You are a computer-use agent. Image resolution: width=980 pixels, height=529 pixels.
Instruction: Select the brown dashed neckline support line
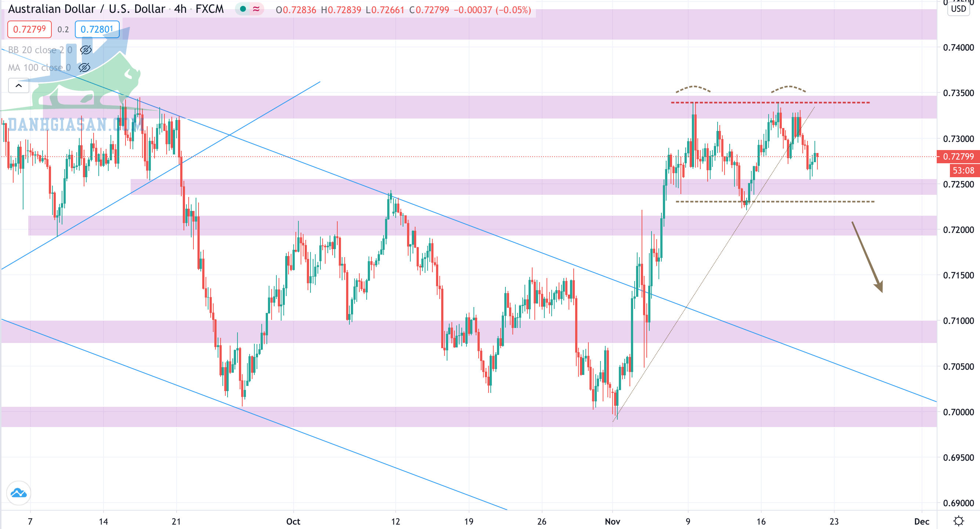coord(775,201)
